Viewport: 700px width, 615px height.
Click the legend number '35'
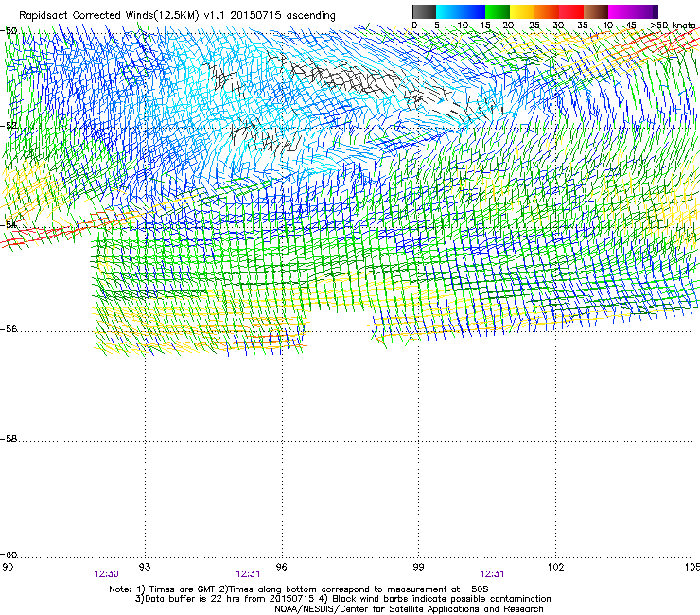583,26
